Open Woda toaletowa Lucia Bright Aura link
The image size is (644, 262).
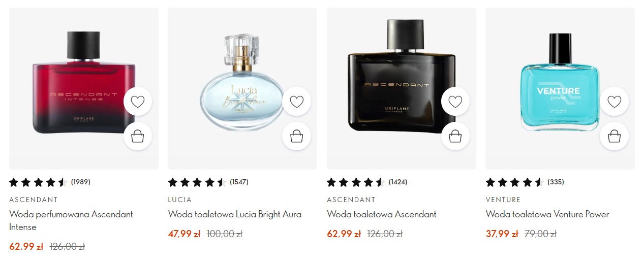tap(235, 214)
